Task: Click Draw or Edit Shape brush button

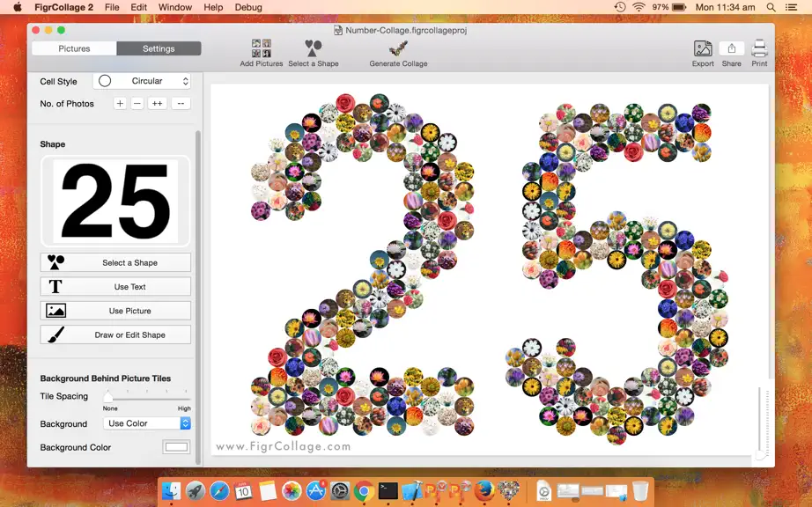Action: [115, 334]
